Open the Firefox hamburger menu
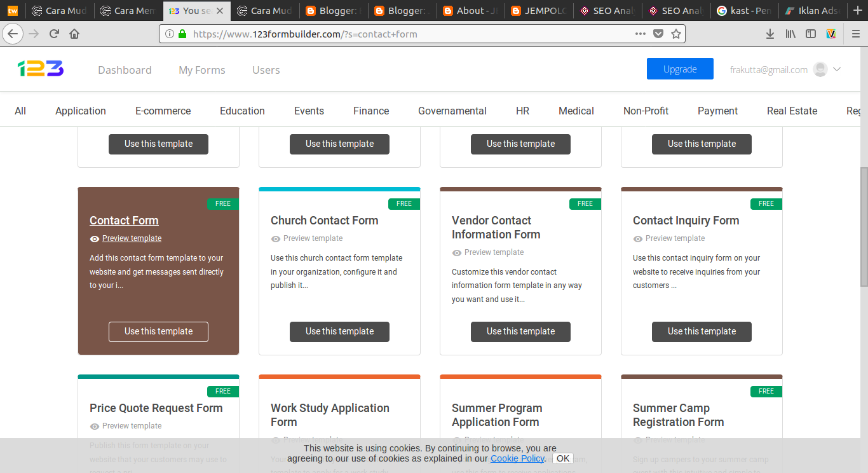The image size is (868, 473). click(x=855, y=34)
